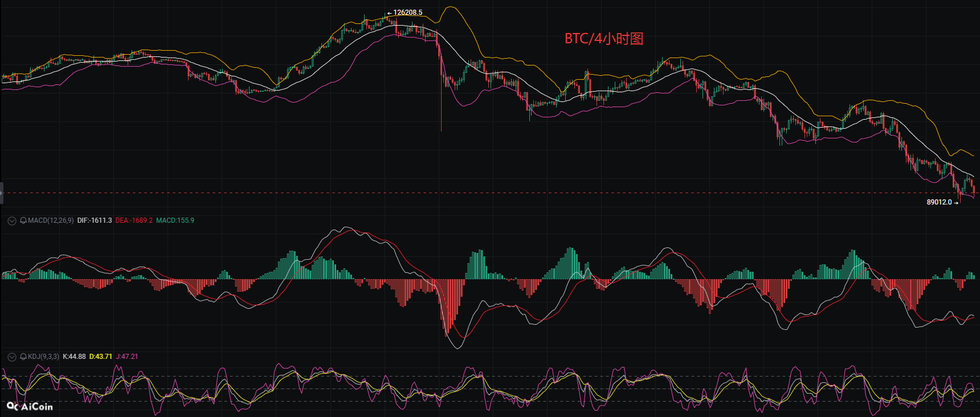Image resolution: width=980 pixels, height=417 pixels.
Task: Collapse the KDJ indicator panel chevron
Action: (x=11, y=357)
